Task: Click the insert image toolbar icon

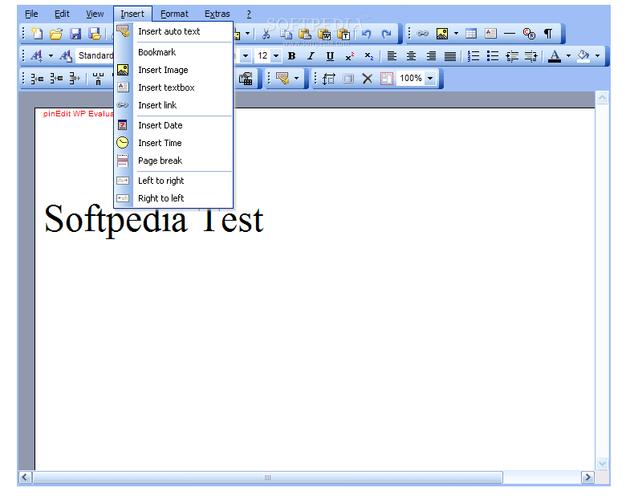Action: point(442,34)
